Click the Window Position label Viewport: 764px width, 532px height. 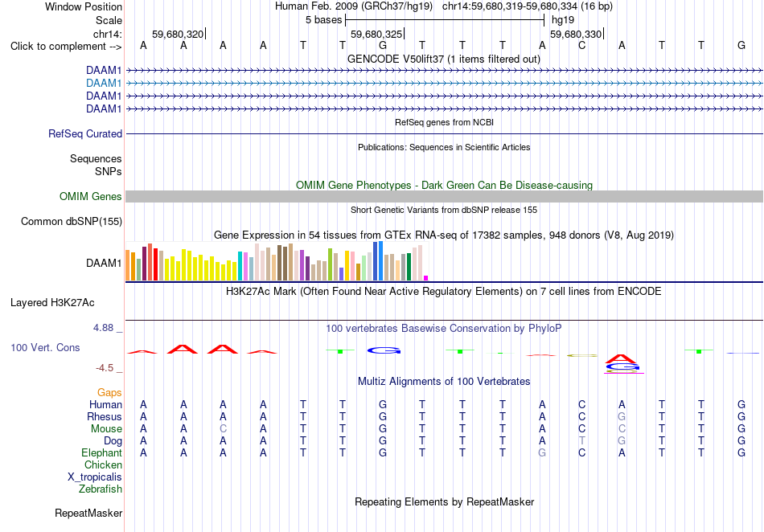[84, 6]
